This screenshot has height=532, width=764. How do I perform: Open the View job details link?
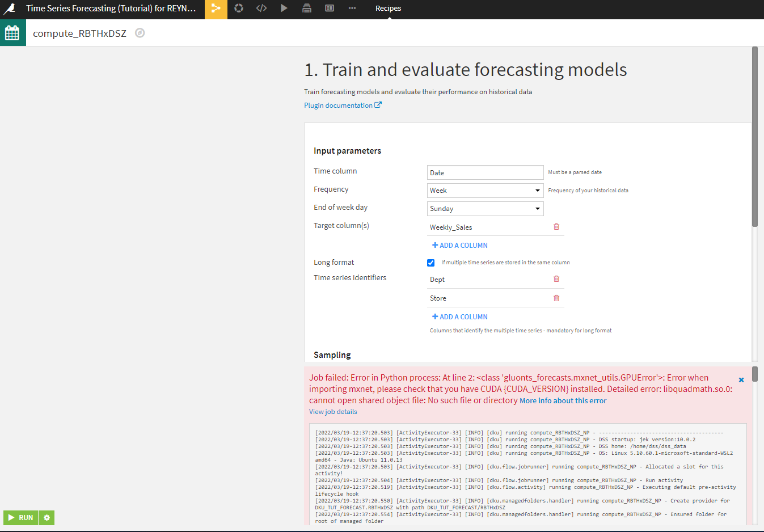(333, 412)
